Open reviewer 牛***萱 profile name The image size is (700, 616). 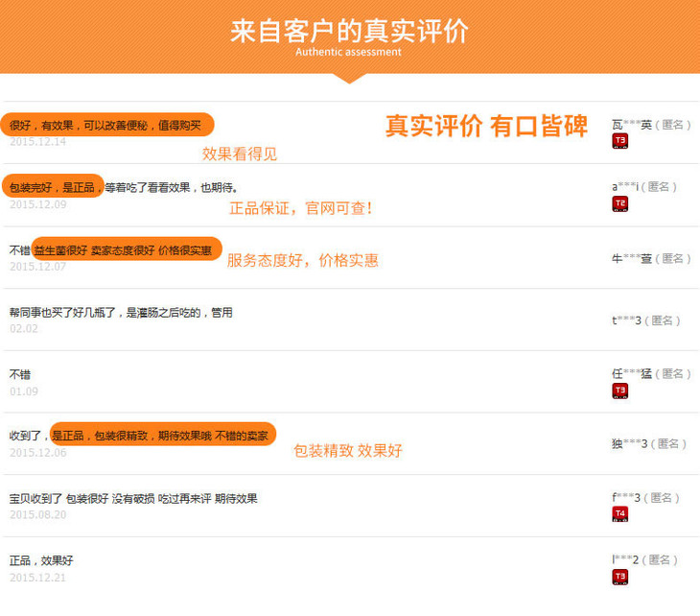pos(632,258)
